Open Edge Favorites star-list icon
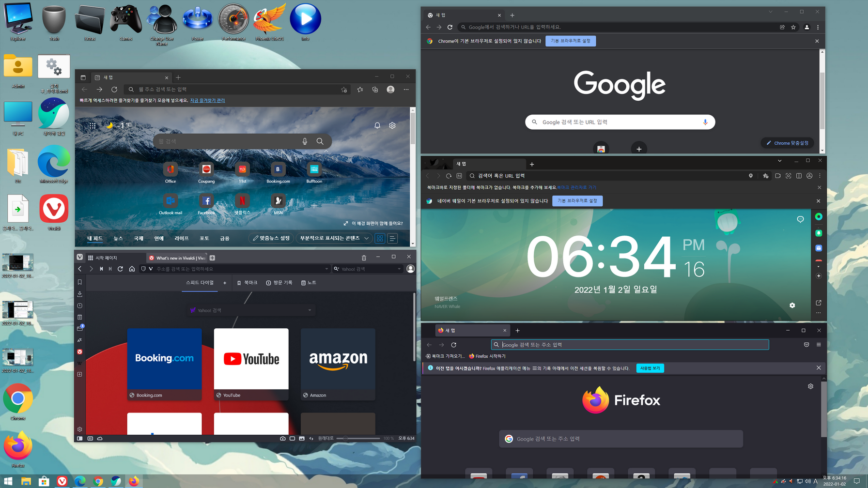Image resolution: width=868 pixels, height=488 pixels. click(360, 90)
